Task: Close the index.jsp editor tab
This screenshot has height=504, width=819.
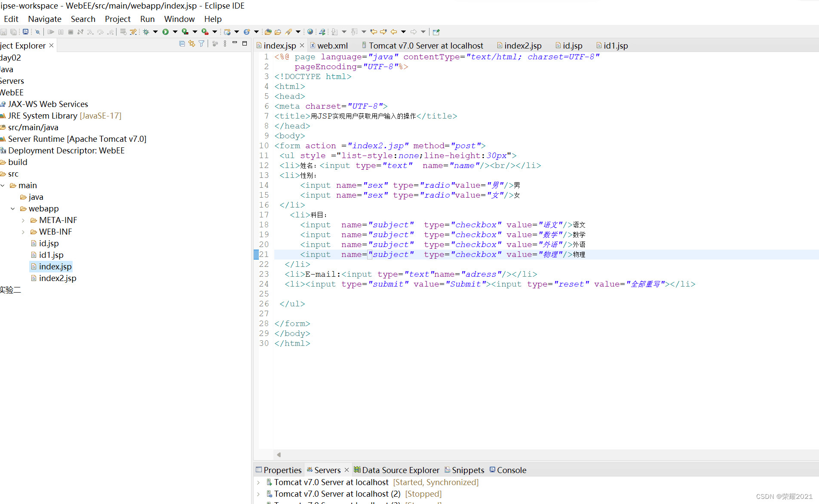Action: click(x=302, y=46)
